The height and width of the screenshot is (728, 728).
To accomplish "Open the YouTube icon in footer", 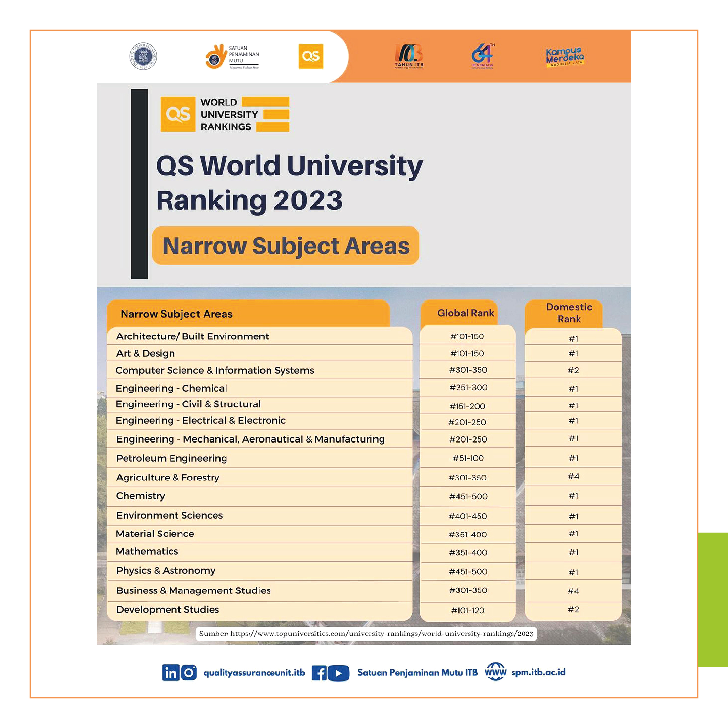I will [338, 673].
